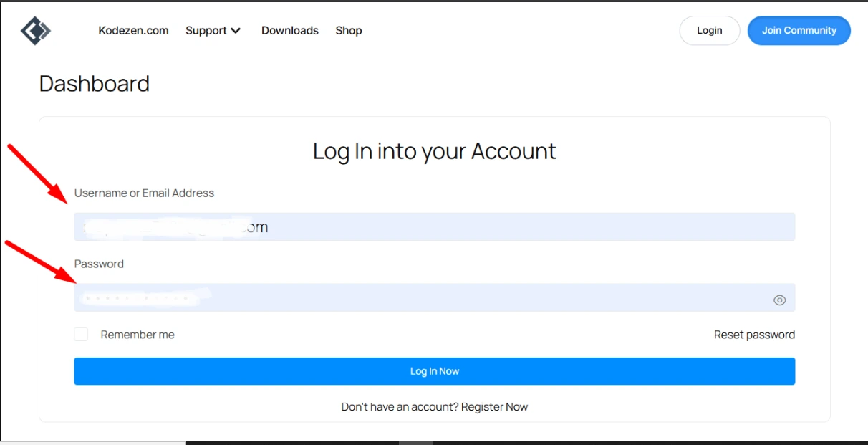This screenshot has height=445, width=868.
Task: Click the Remember me label text
Action: (138, 335)
